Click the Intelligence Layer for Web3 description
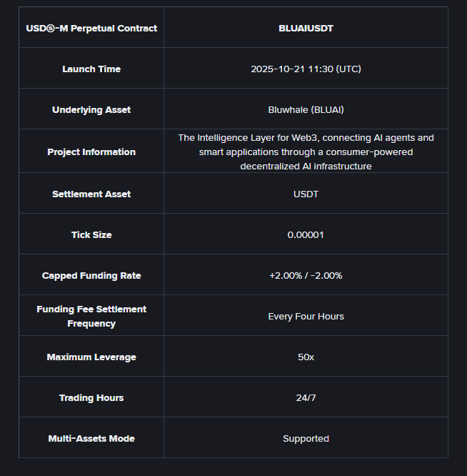 click(306, 152)
